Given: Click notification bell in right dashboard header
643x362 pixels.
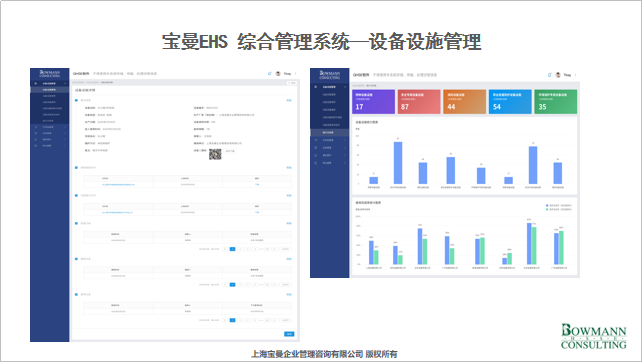Looking at the screenshot, I should [x=550, y=75].
